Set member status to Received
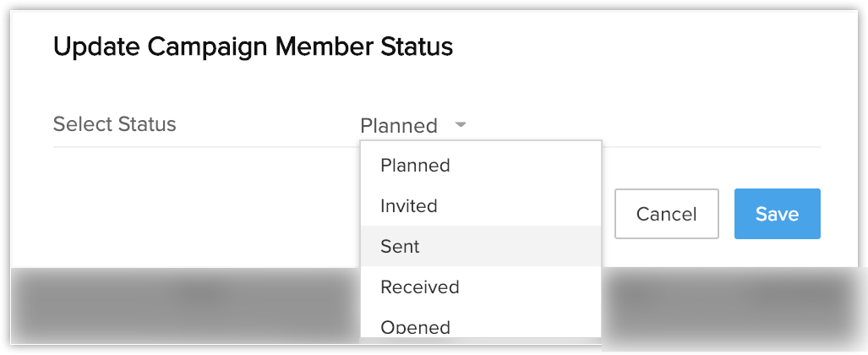The height and width of the screenshot is (355, 868). pos(420,287)
